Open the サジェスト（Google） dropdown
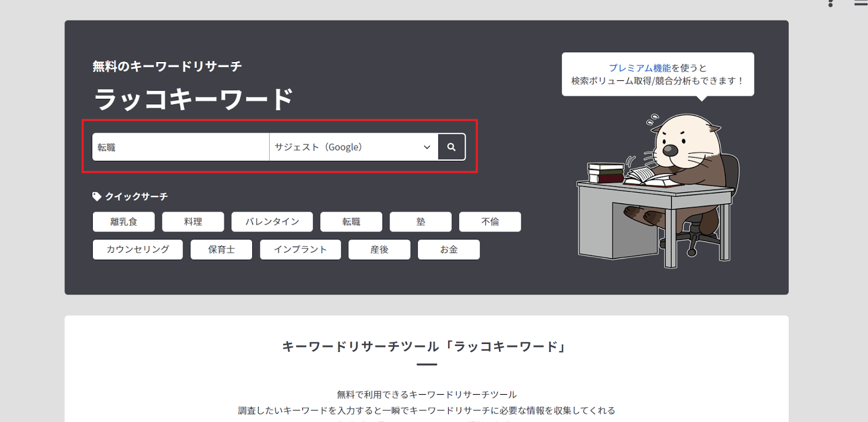 click(x=354, y=147)
